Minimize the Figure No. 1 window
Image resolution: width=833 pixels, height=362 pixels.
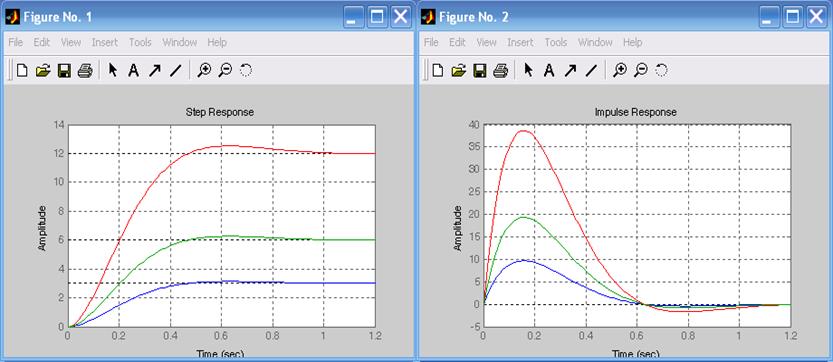click(x=353, y=17)
